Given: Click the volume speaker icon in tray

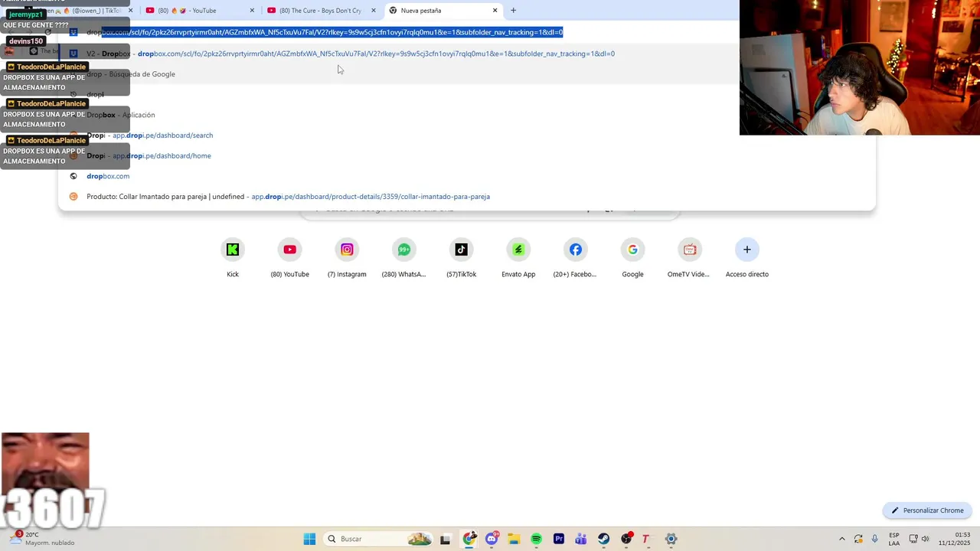Looking at the screenshot, I should pyautogui.click(x=926, y=539).
